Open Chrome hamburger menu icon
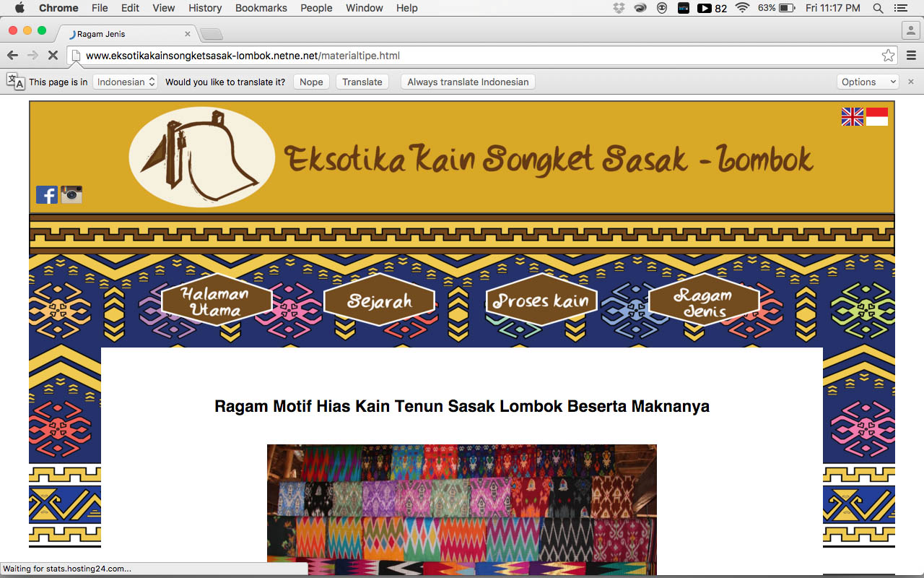Screen dimensions: 924x578 (x=911, y=56)
